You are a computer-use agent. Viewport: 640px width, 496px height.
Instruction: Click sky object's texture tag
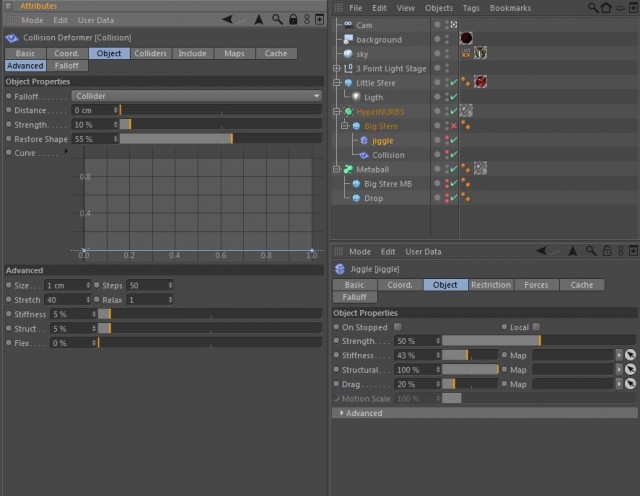tap(480, 53)
